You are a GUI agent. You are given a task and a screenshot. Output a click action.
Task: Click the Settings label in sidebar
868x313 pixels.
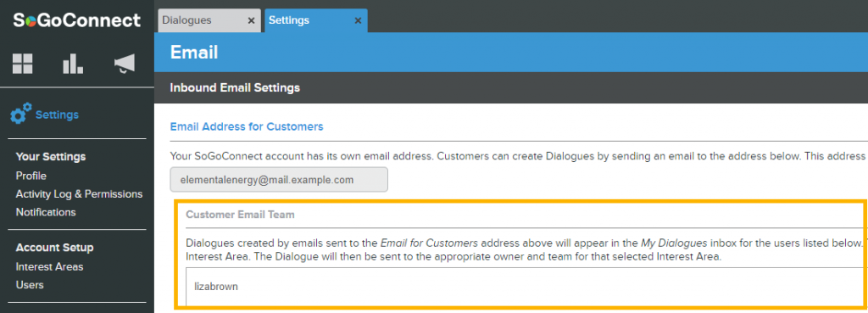click(57, 115)
